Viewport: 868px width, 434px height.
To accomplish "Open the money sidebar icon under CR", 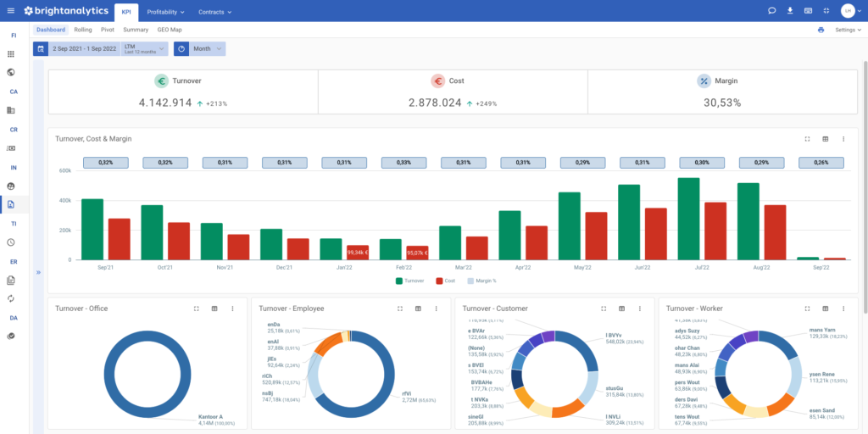I will click(10, 148).
